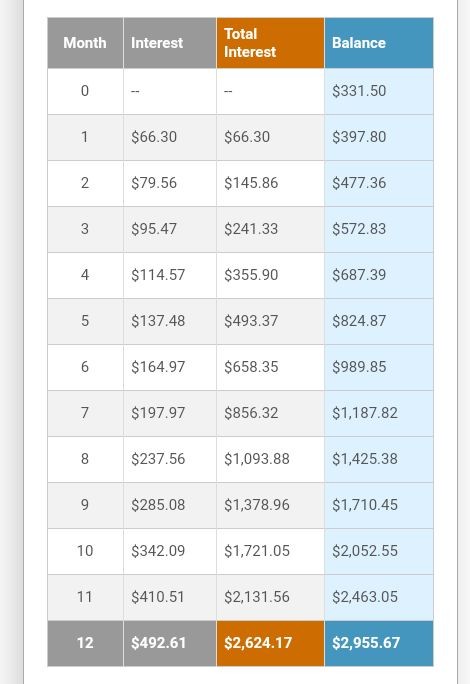Select the month 3 balance $572.83

tap(379, 229)
